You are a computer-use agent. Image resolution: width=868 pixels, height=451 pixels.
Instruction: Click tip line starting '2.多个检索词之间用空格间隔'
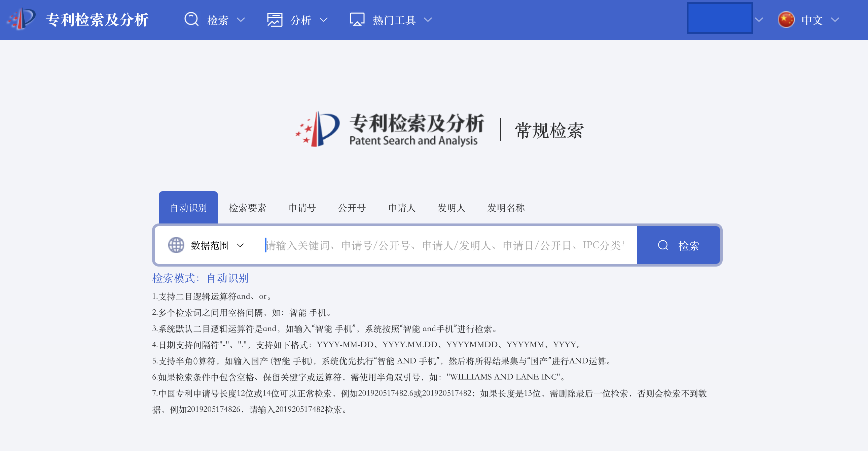(x=242, y=312)
